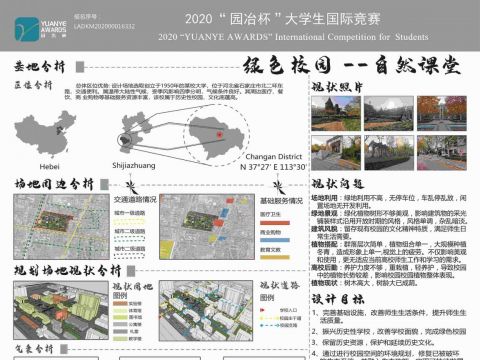Click the light gray 公寓楼 legend swatch
This screenshot has width=480, height=360.
click(x=120, y=324)
